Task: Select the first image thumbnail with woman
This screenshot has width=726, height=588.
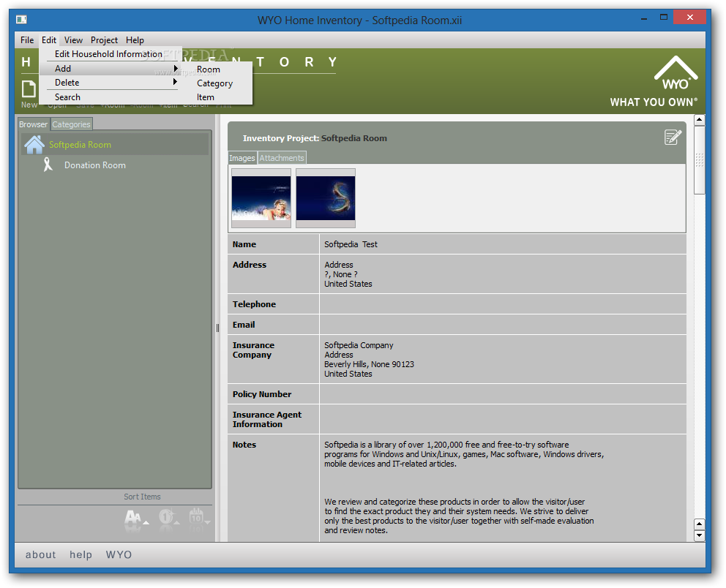Action: [x=261, y=198]
